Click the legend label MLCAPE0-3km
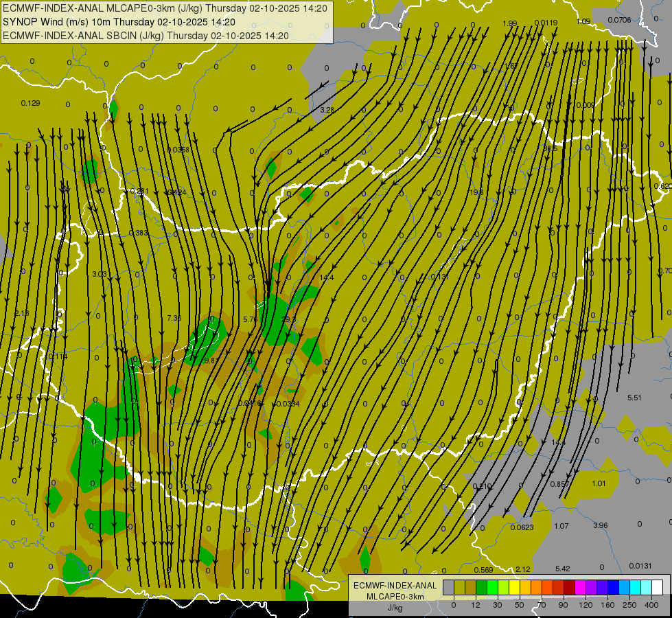672x618 pixels. (395, 597)
